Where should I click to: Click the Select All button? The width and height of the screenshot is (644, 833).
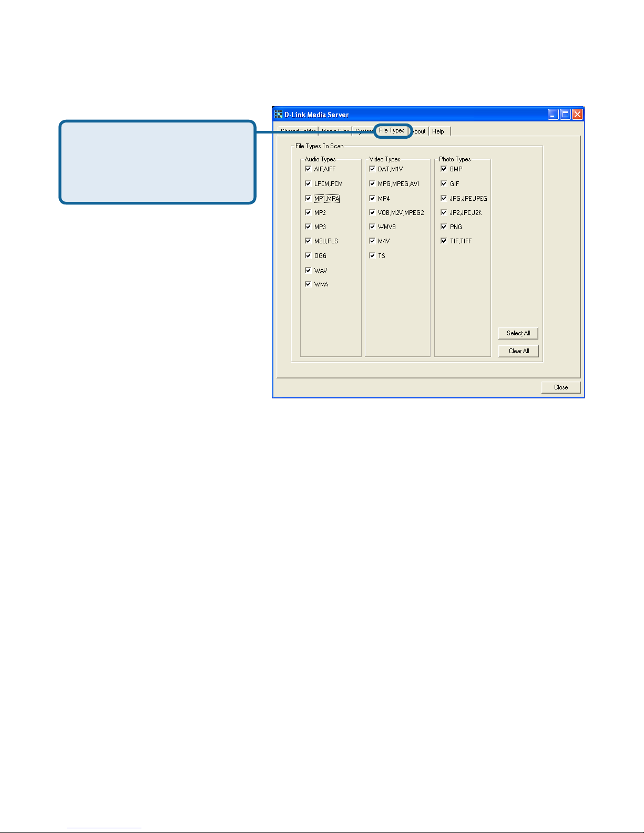click(518, 333)
